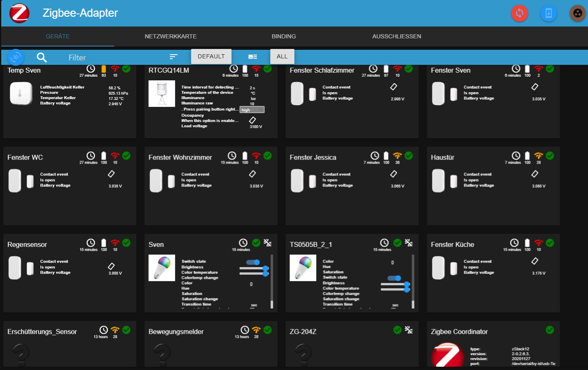The image size is (588, 370).
Task: Click the red signal icon on RTCGQ14LM
Action: [x=256, y=69]
